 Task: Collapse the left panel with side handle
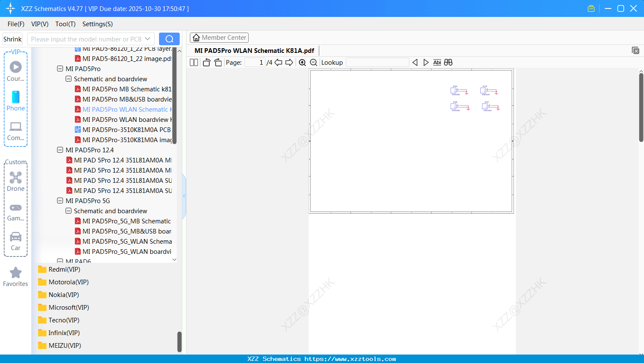click(184, 196)
